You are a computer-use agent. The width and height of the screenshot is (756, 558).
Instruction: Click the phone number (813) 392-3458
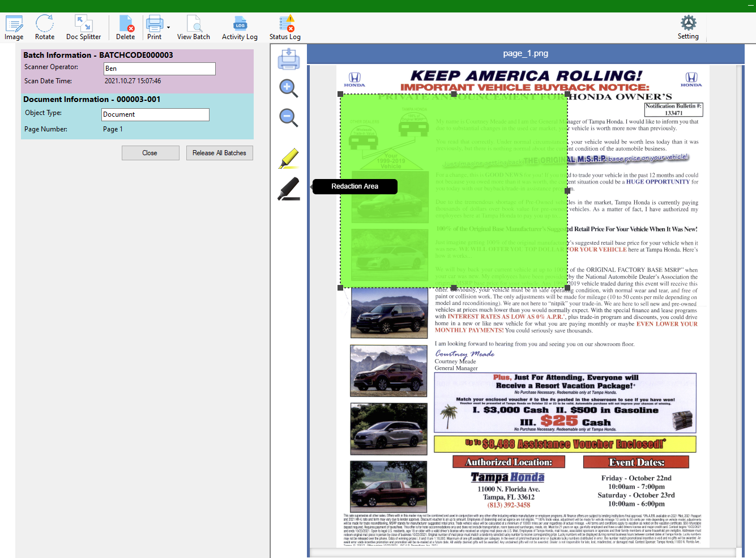coord(509,505)
